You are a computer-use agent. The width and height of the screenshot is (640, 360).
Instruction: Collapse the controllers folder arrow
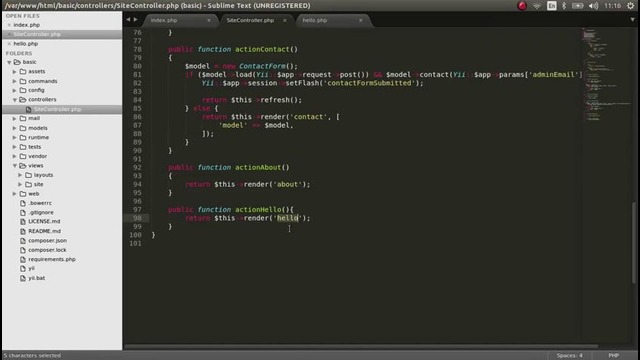[15, 100]
